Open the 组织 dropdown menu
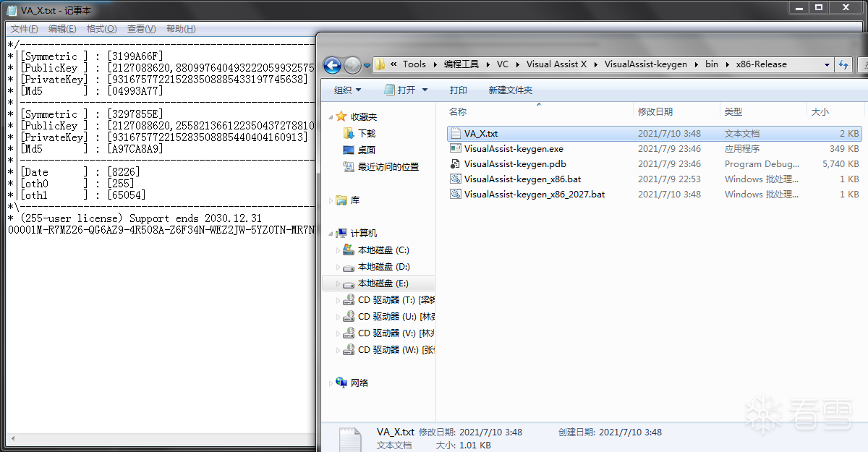Image resolution: width=868 pixels, height=452 pixels. [347, 90]
